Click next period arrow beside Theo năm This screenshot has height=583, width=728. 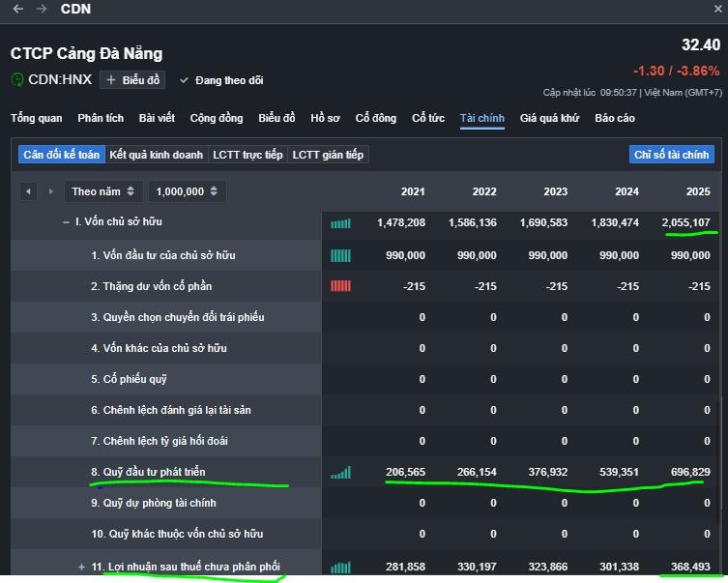(50, 191)
